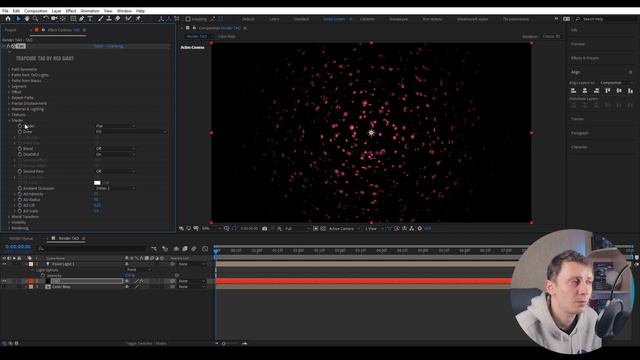Toggle the Draft 3D timeline icon
This screenshot has width=640, height=360.
pos(165,249)
